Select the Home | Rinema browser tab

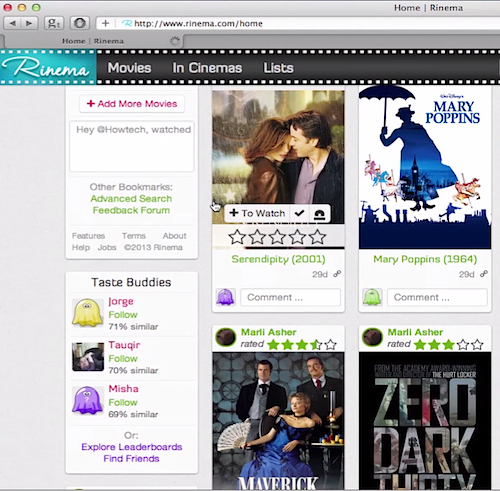click(93, 41)
